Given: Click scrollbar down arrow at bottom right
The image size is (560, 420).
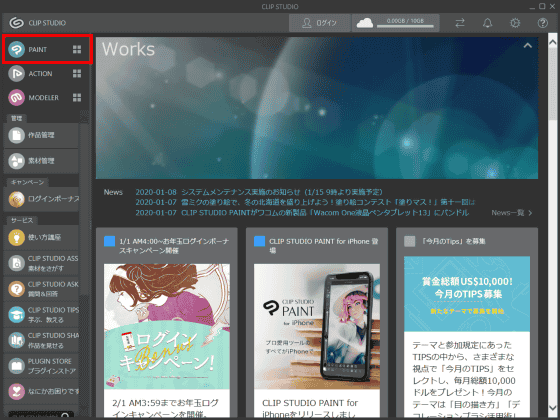Looking at the screenshot, I should [552, 408].
